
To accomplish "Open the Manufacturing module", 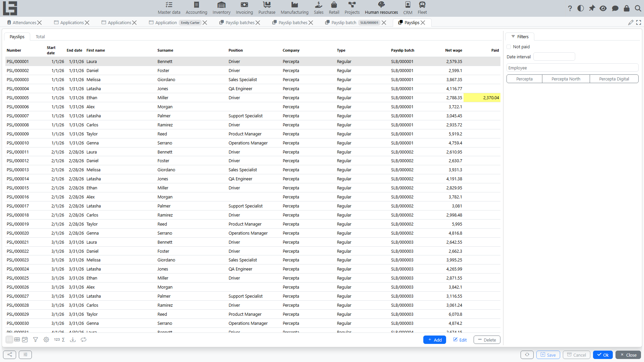I will coord(294,8).
